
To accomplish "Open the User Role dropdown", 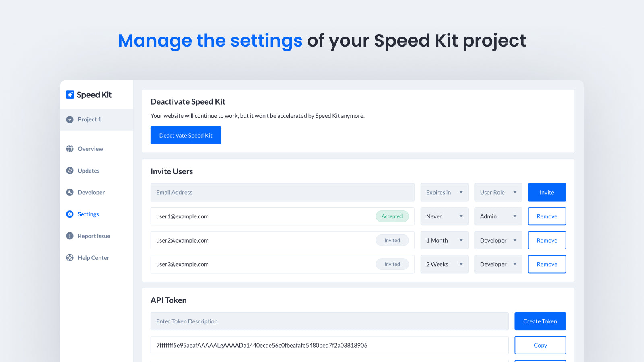I will pos(498,192).
